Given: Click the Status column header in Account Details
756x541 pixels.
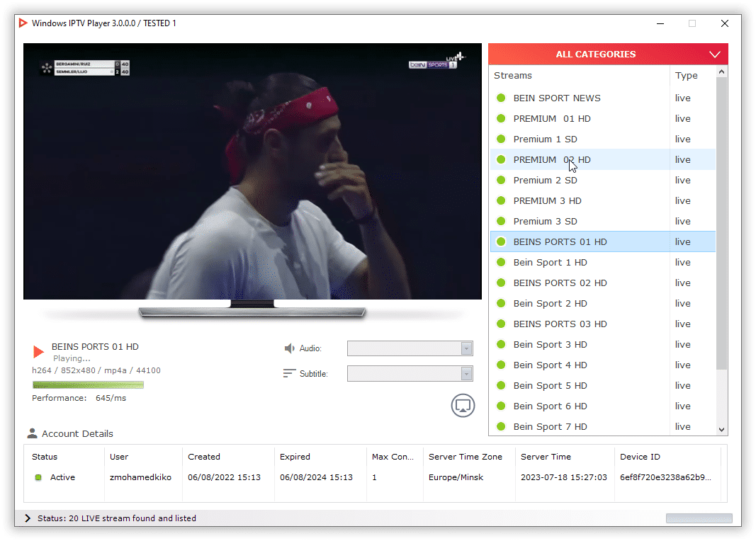Looking at the screenshot, I should pyautogui.click(x=45, y=457).
